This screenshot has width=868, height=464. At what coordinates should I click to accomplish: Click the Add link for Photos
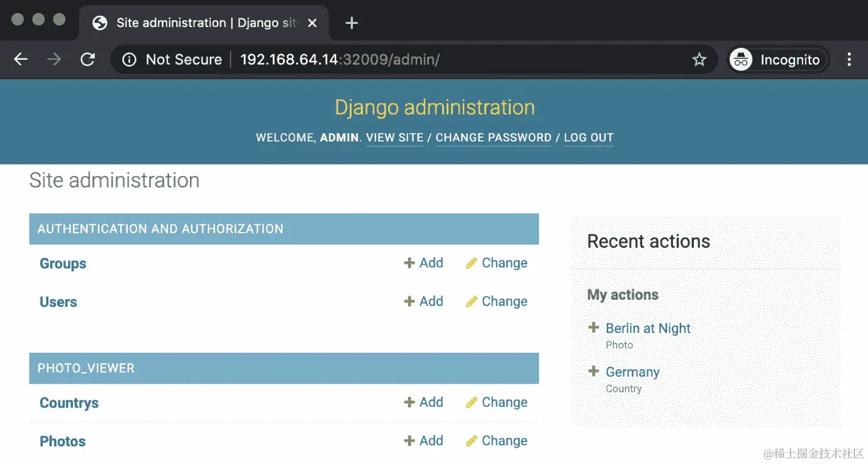click(423, 441)
